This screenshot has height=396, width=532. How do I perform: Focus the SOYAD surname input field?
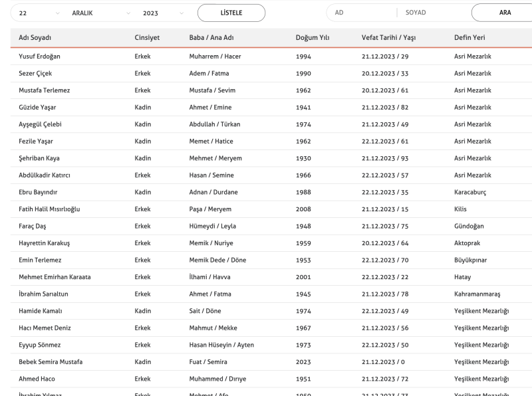click(435, 13)
